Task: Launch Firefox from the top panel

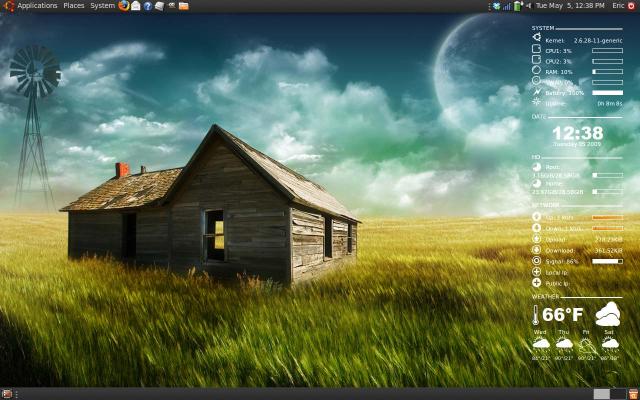Action: [124, 6]
